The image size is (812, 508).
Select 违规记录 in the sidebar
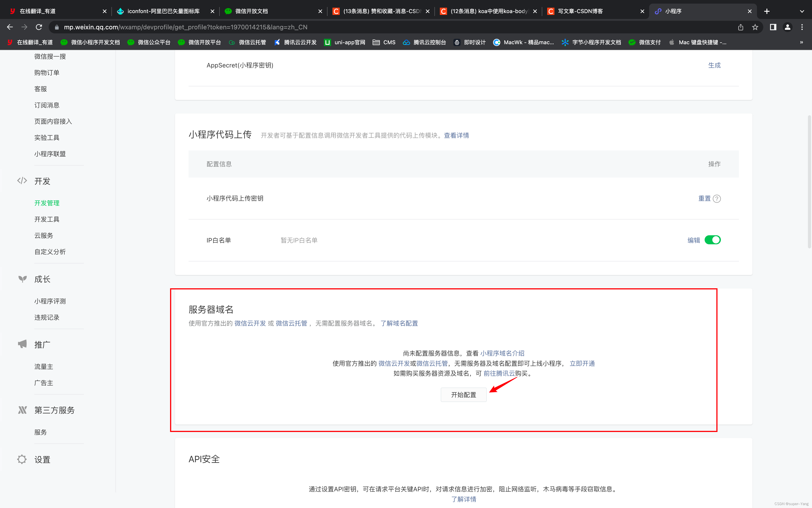[47, 318]
